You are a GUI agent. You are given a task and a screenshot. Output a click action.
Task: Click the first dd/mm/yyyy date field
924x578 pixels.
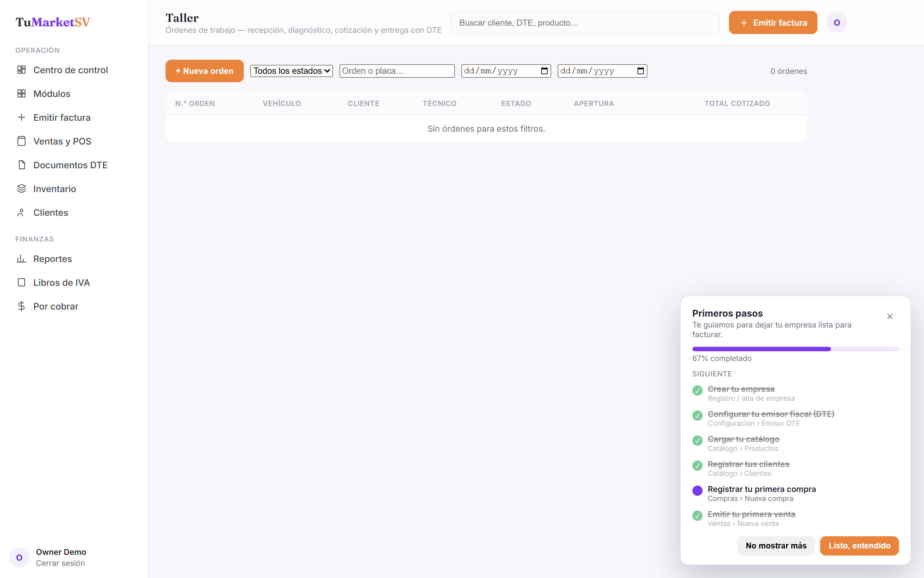506,71
